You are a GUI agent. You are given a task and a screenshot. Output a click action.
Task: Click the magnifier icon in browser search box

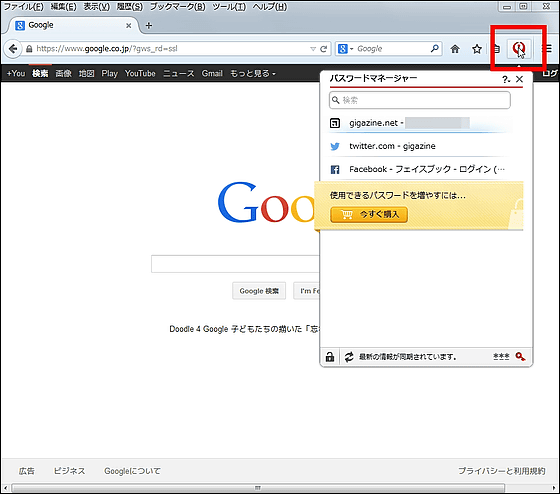[435, 48]
